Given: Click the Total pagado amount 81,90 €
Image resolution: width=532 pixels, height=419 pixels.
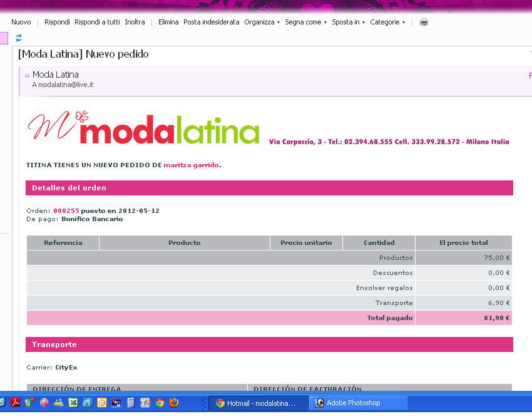Looking at the screenshot, I should pos(497,318).
